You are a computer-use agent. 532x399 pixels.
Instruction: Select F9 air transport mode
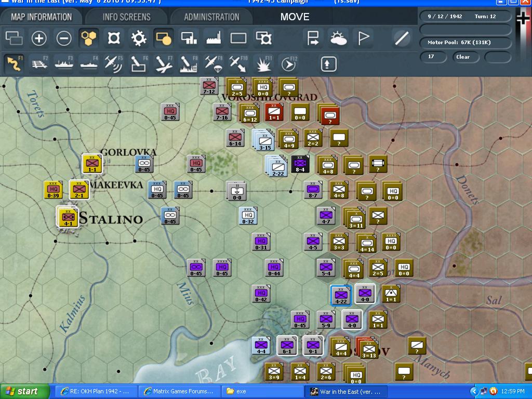(x=214, y=63)
